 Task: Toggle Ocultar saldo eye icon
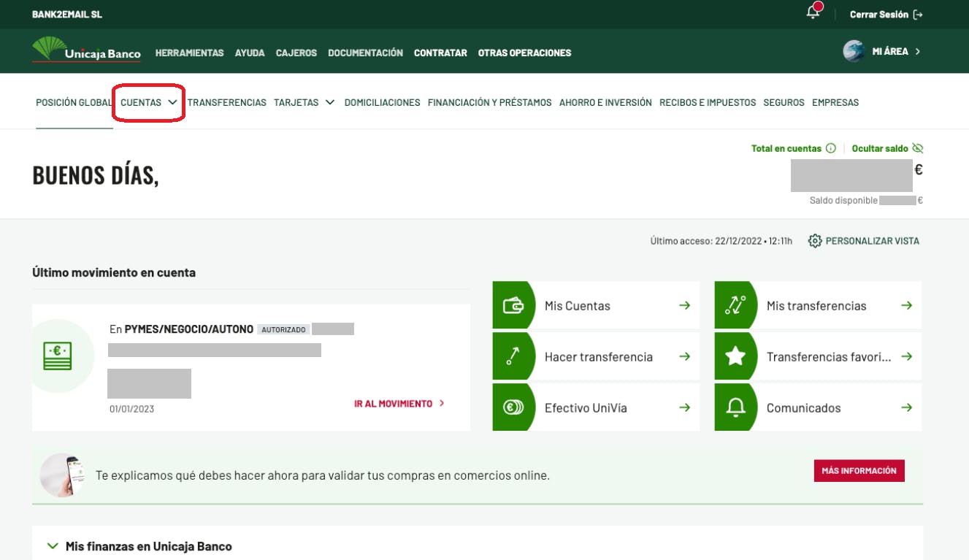[x=918, y=148]
